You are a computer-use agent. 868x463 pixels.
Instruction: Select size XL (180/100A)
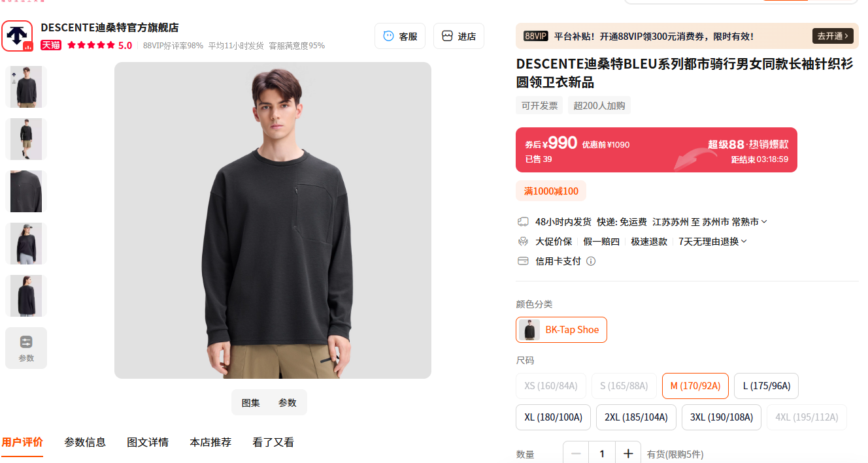(553, 417)
